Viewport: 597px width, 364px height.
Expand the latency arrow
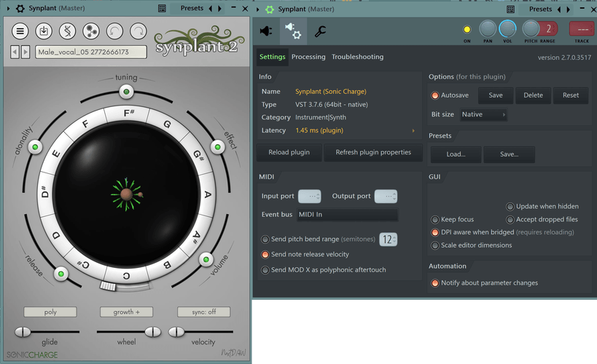click(x=413, y=130)
